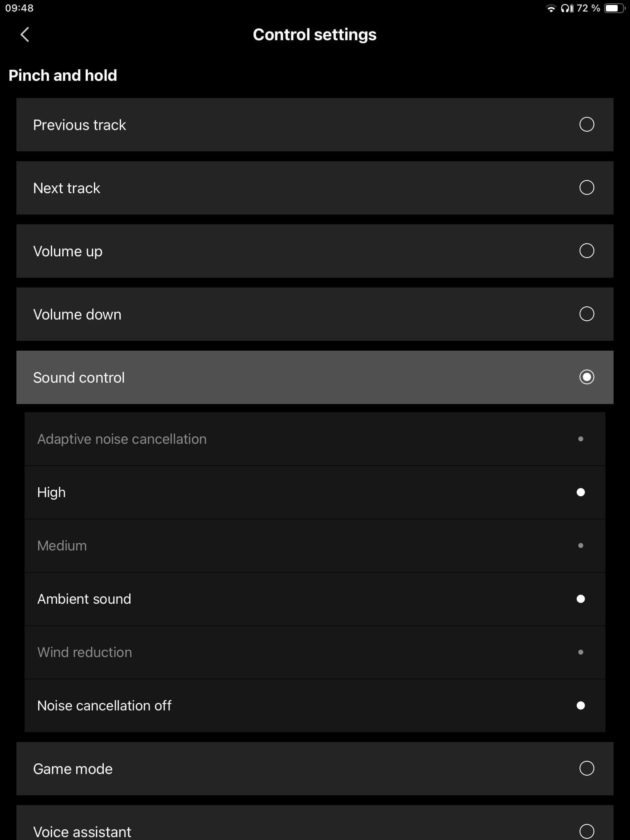Tap the back arrow icon
Viewport: 630px width, 840px height.
[25, 34]
